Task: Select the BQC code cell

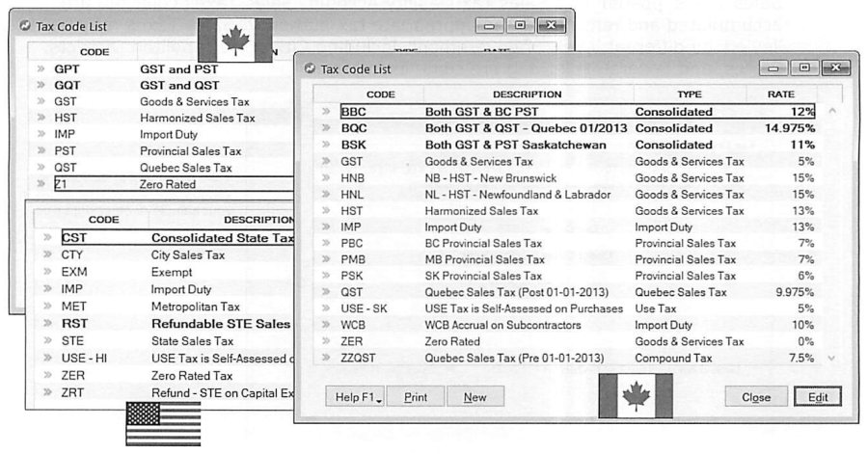Action: [354, 128]
